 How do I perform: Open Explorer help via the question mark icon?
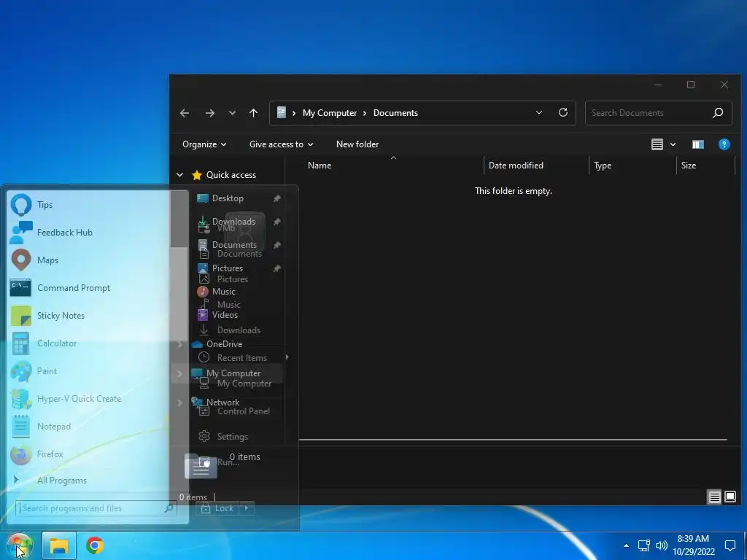tap(724, 144)
